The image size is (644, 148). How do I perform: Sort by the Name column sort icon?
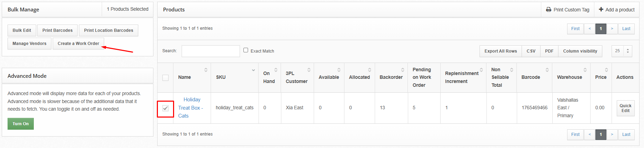tap(206, 70)
